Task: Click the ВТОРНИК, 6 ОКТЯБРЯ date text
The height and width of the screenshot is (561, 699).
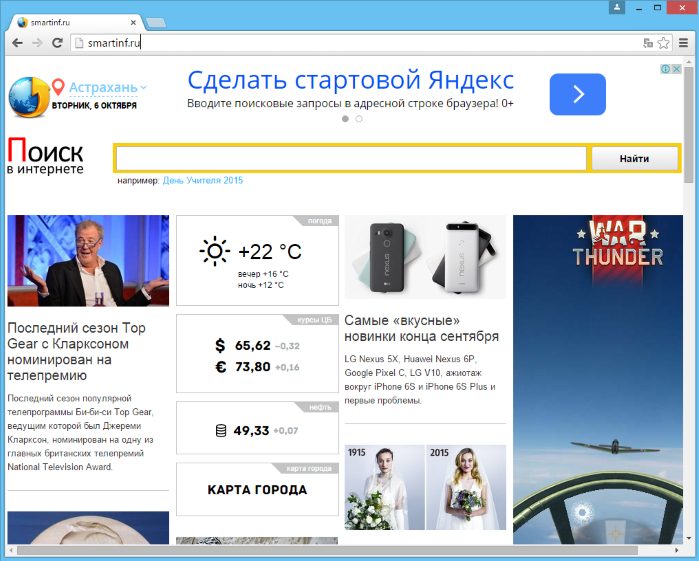Action: pyautogui.click(x=94, y=106)
